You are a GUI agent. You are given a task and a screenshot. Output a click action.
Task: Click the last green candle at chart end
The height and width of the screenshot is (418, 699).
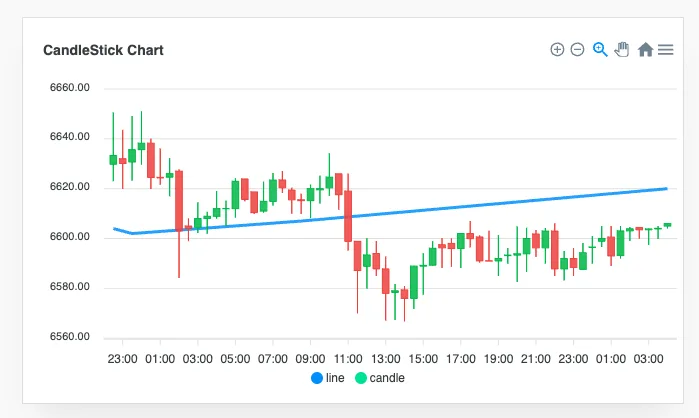click(667, 225)
